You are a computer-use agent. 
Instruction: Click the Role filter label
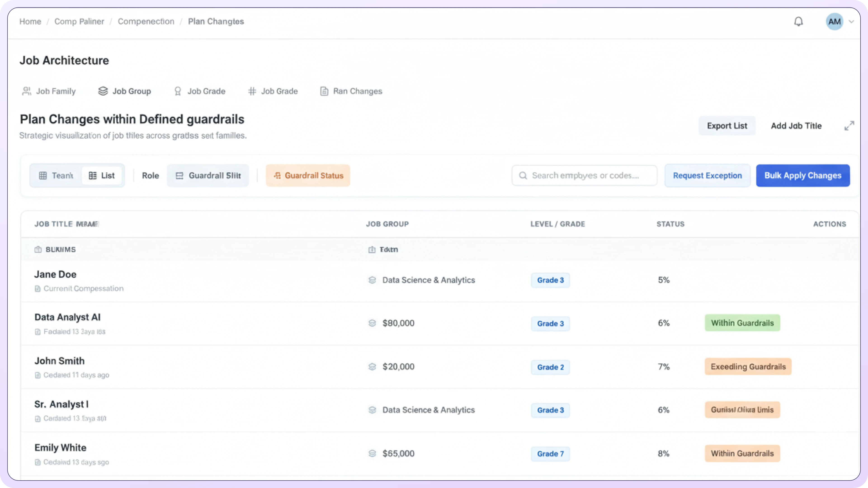150,176
